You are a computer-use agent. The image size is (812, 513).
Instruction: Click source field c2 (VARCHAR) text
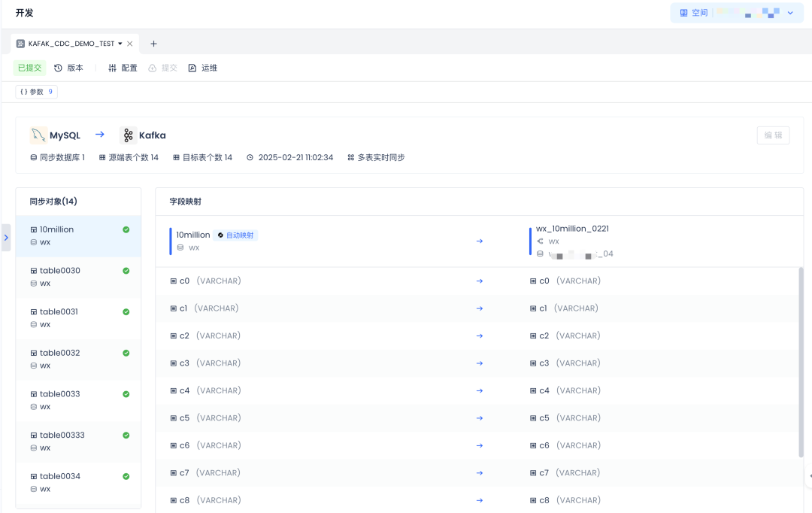coord(211,335)
